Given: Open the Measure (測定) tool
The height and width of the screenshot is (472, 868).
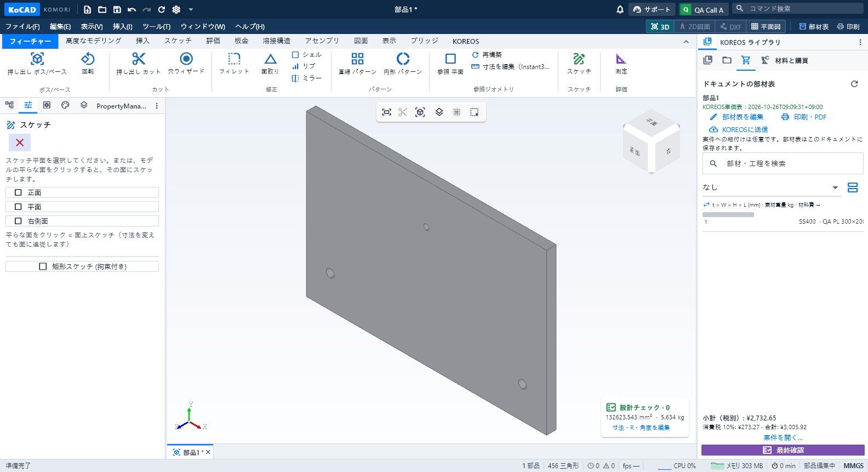Looking at the screenshot, I should coord(621,64).
